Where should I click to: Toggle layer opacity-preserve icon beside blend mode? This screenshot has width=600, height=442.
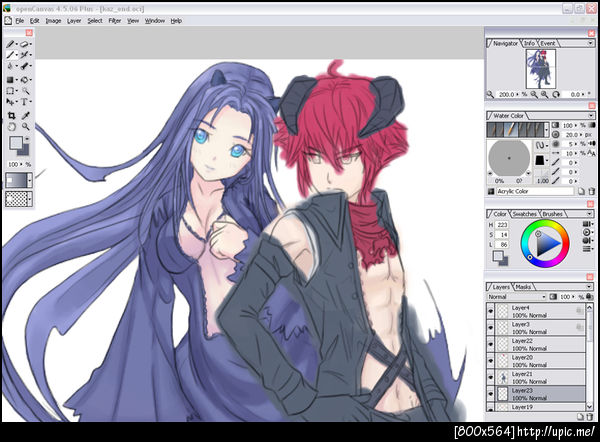[x=553, y=297]
